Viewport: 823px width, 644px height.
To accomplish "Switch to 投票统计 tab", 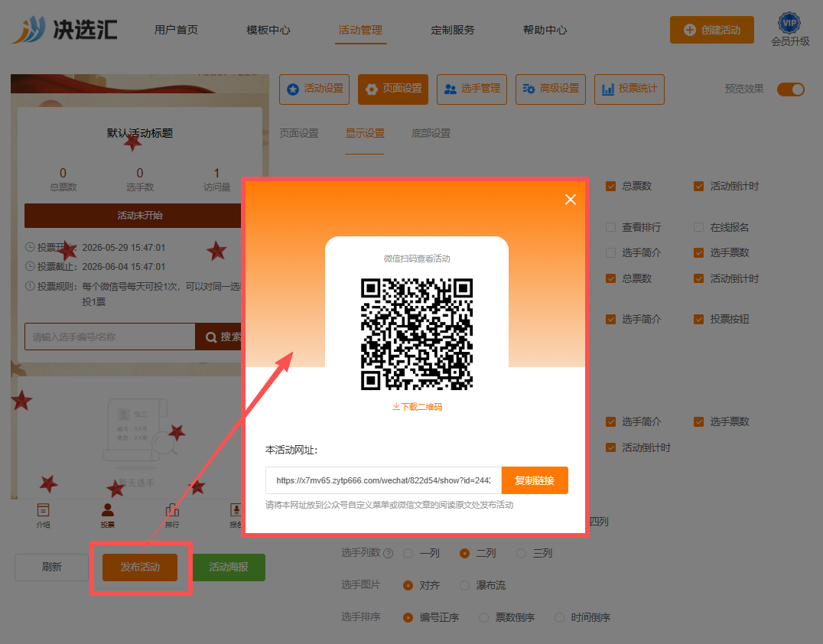I will pyautogui.click(x=629, y=89).
